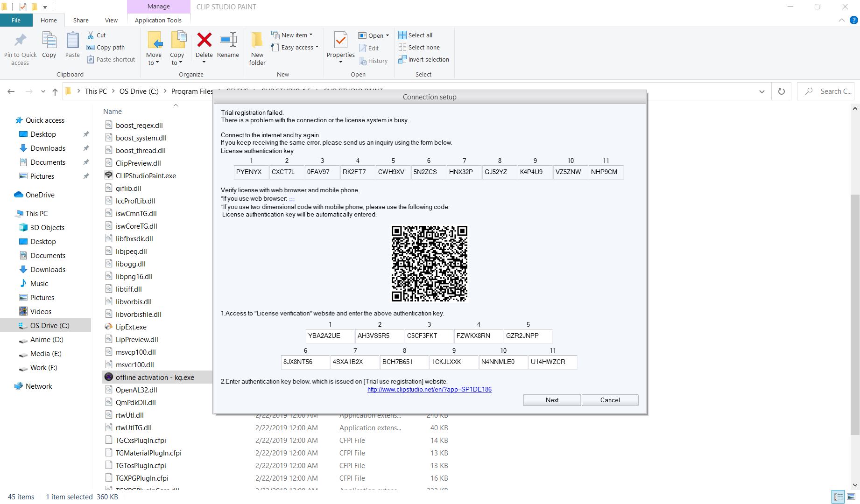Open the clipstudio.net trial registration link

(429, 389)
